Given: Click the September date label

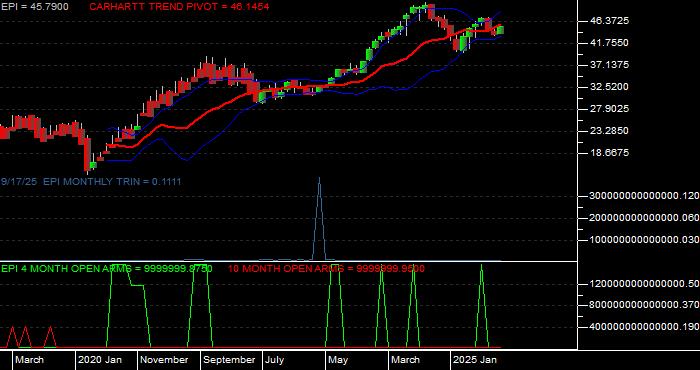Looking at the screenshot, I should pyautogui.click(x=229, y=360).
